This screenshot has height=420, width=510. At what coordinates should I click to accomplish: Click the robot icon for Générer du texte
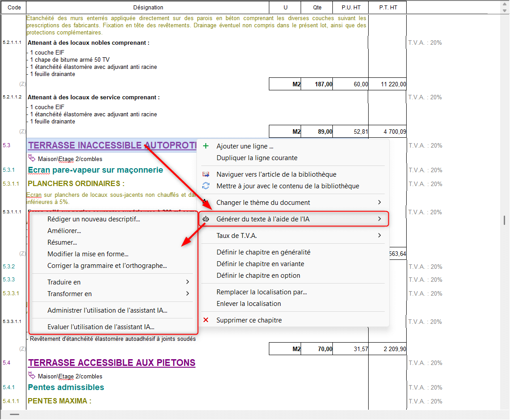206,219
